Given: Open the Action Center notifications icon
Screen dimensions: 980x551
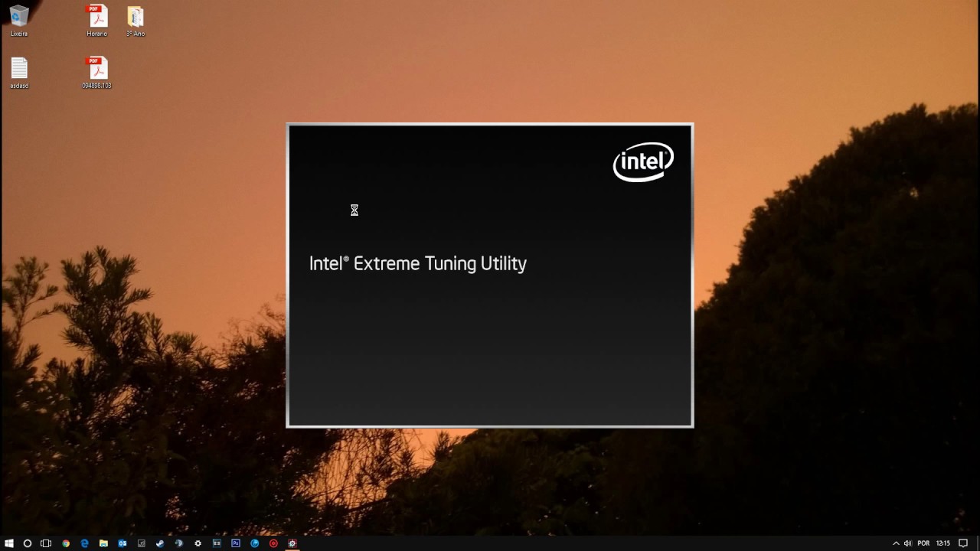Looking at the screenshot, I should 963,543.
